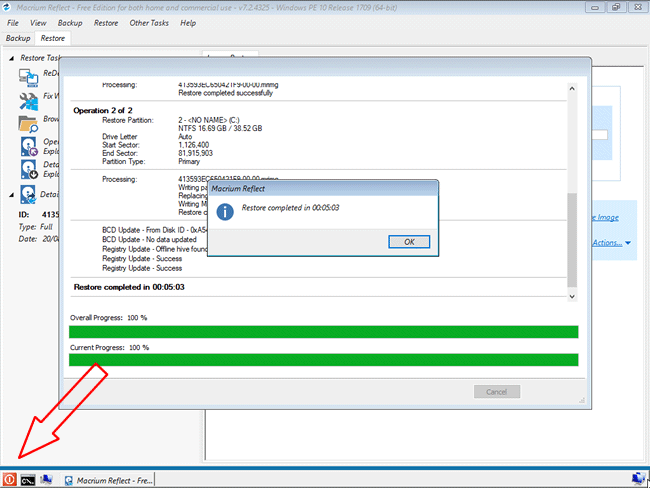
Task: Click the system tray network icon
Action: point(638,479)
